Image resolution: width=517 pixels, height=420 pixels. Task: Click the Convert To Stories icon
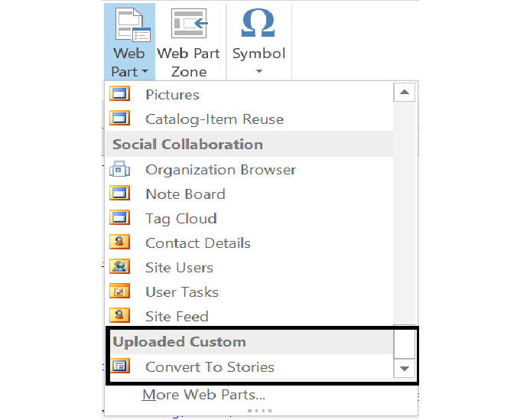tap(119, 366)
